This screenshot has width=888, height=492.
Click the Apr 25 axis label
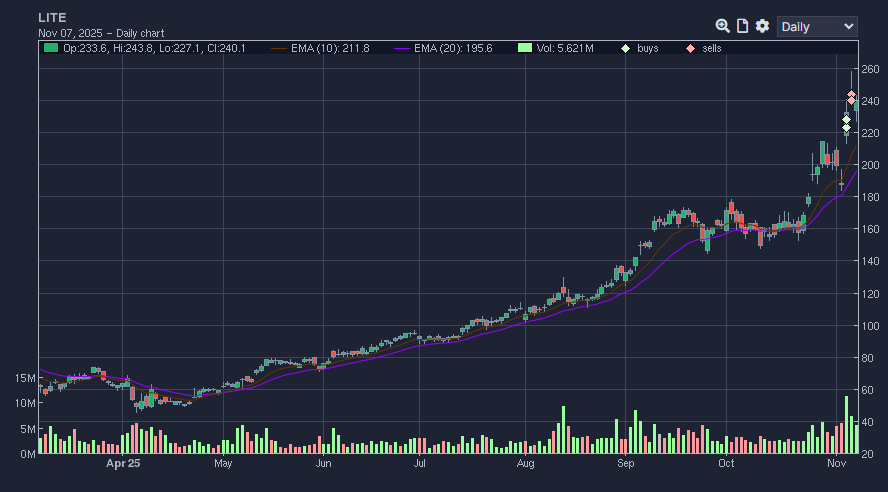(x=123, y=463)
